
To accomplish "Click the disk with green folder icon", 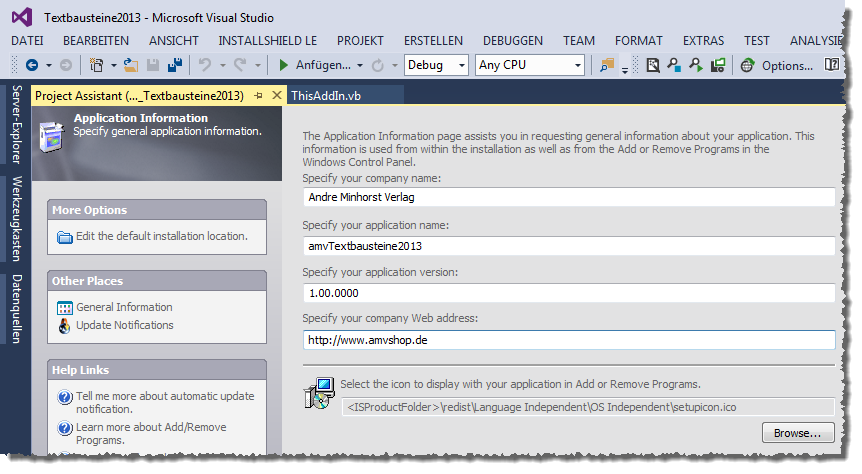I will click(718, 65).
